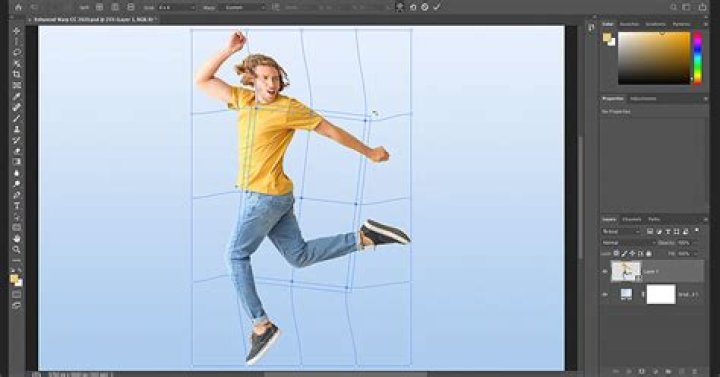720x377 pixels.
Task: Toggle between free transform and warp modes
Action: coord(399,7)
